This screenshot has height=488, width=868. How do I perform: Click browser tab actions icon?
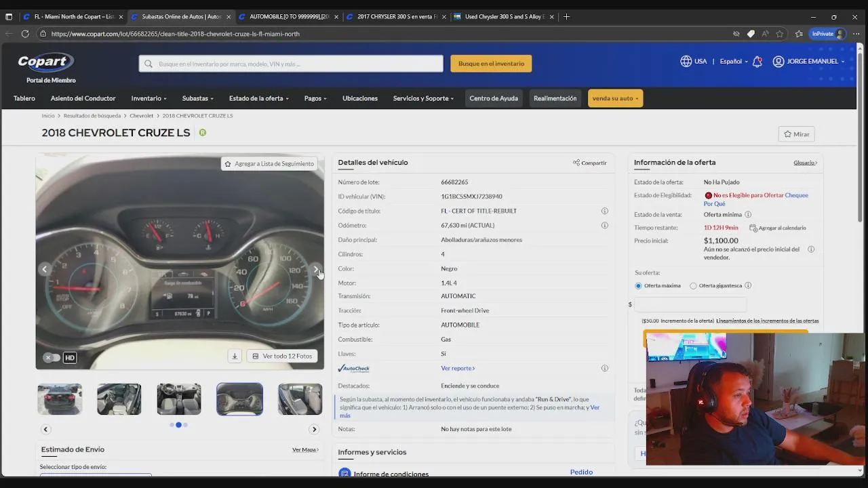point(9,16)
